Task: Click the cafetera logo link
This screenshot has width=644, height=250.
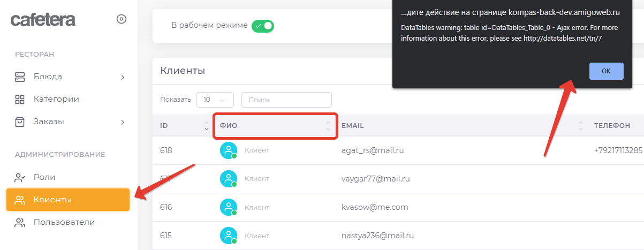Action: pyautogui.click(x=43, y=20)
